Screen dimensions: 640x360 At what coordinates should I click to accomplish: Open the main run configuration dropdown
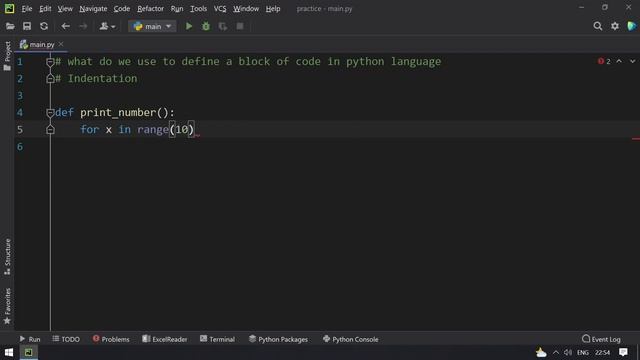152,27
